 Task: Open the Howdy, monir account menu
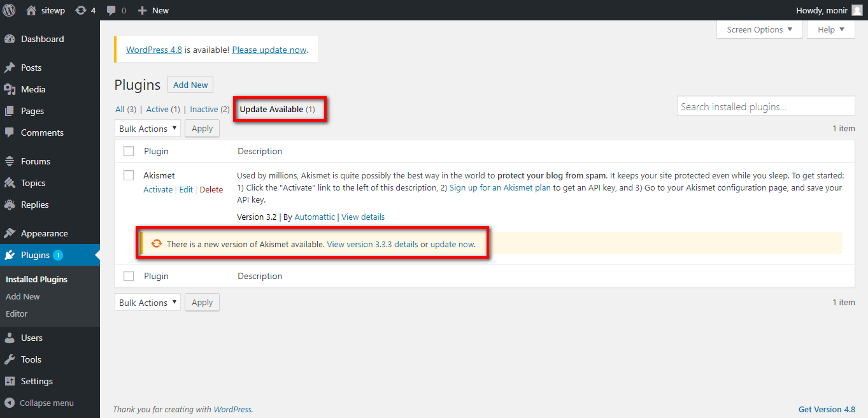pos(830,10)
